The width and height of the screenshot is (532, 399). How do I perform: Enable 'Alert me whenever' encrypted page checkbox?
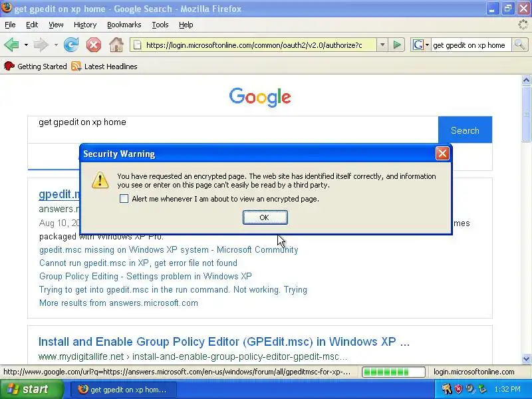[x=124, y=199]
